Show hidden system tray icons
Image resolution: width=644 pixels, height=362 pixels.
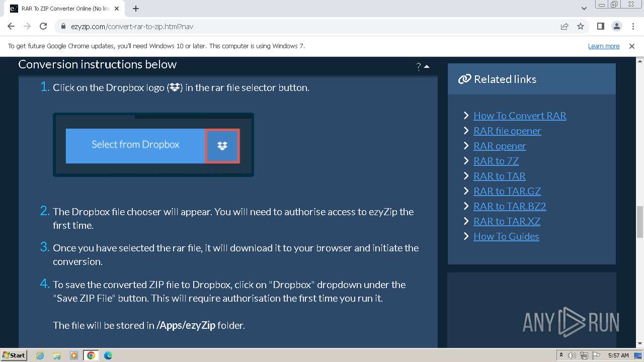[x=561, y=355]
